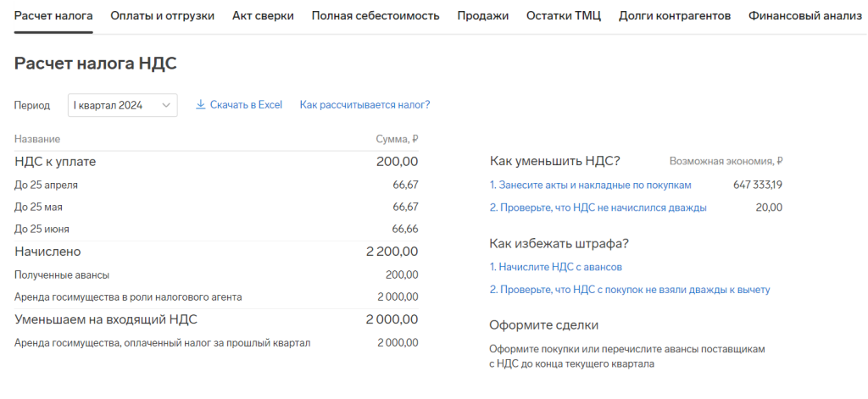Open the Остатки ТМЦ tab
This screenshot has height=399, width=868.
564,16
